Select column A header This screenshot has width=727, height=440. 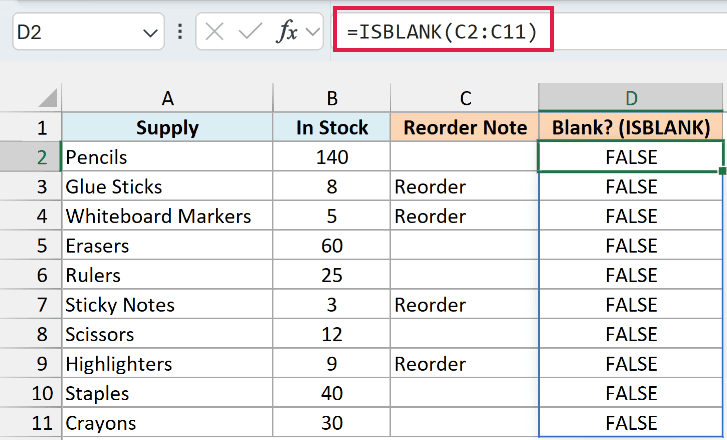167,98
